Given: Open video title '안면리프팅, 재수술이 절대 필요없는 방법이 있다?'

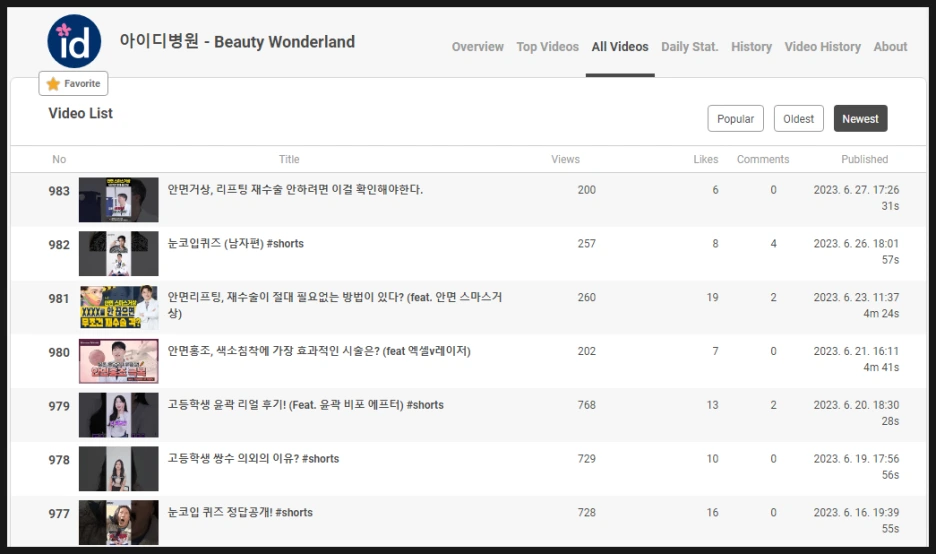Looking at the screenshot, I should coord(334,305).
